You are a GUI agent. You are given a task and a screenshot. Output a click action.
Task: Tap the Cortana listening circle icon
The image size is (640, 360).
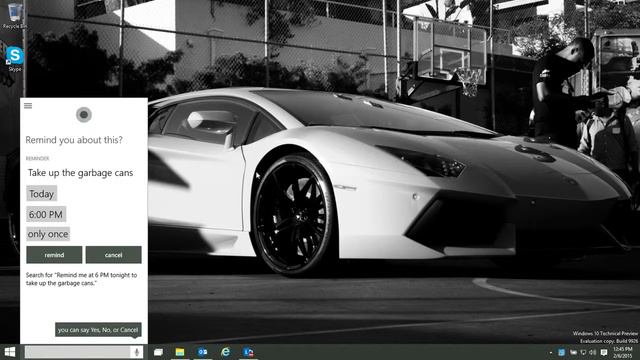pyautogui.click(x=84, y=115)
